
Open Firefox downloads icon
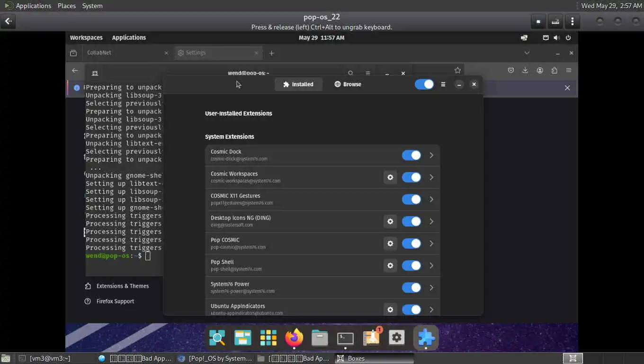click(x=525, y=70)
